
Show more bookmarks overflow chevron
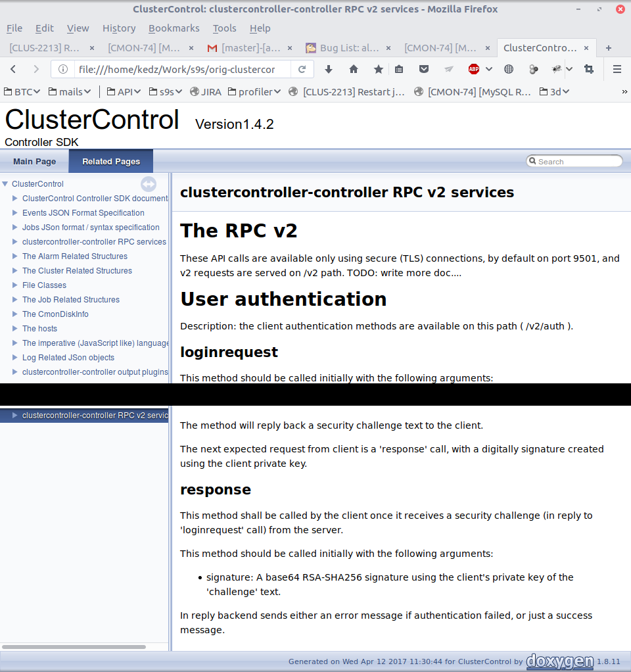624,91
